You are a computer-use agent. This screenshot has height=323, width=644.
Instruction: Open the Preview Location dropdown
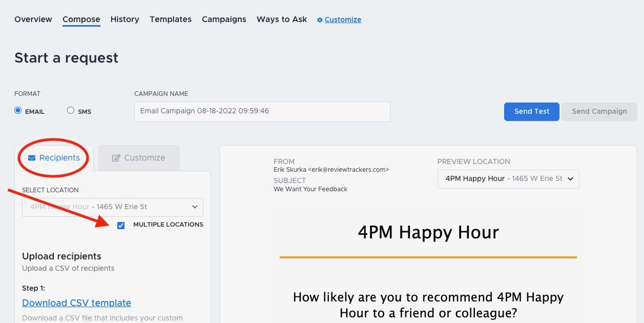pyautogui.click(x=508, y=179)
